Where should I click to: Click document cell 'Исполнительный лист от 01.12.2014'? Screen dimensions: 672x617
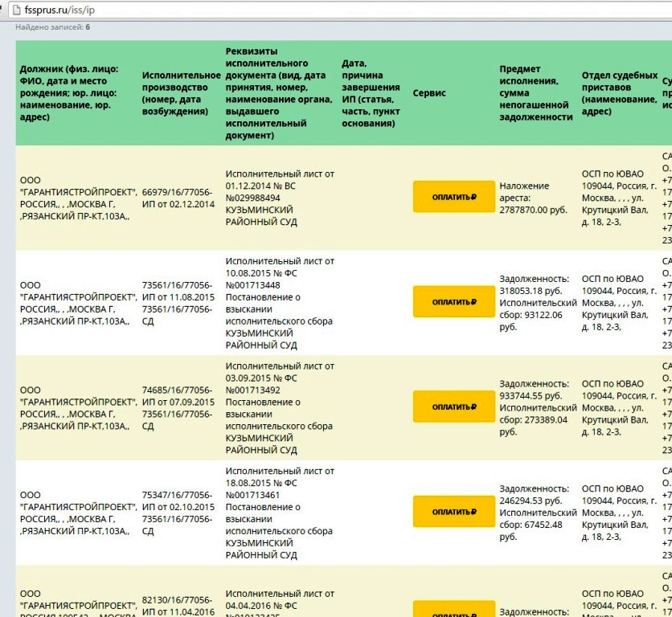pyautogui.click(x=280, y=198)
